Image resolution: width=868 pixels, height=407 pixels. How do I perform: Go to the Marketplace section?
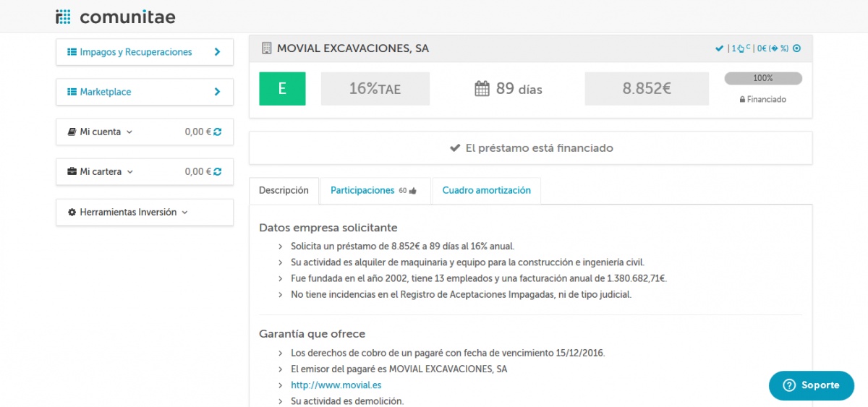pos(144,92)
